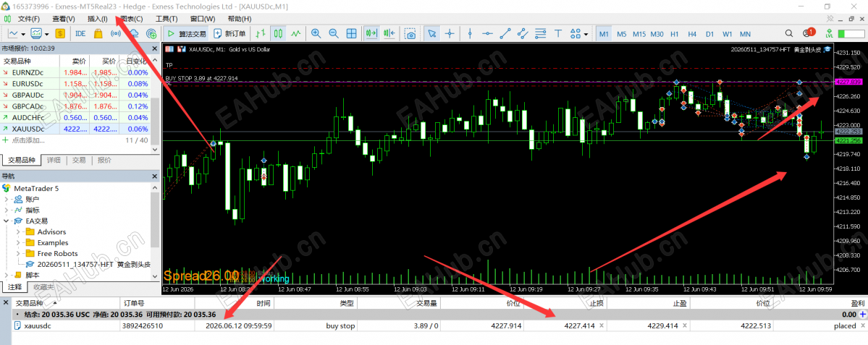Open the 查看(V) menu
868x345 pixels.
64,19
